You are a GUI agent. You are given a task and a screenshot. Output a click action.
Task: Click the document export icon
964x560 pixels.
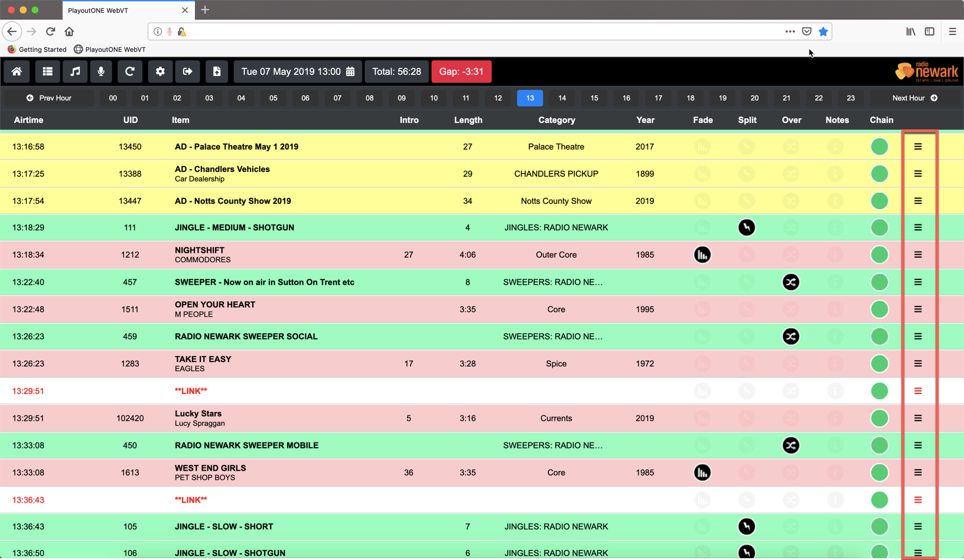217,71
